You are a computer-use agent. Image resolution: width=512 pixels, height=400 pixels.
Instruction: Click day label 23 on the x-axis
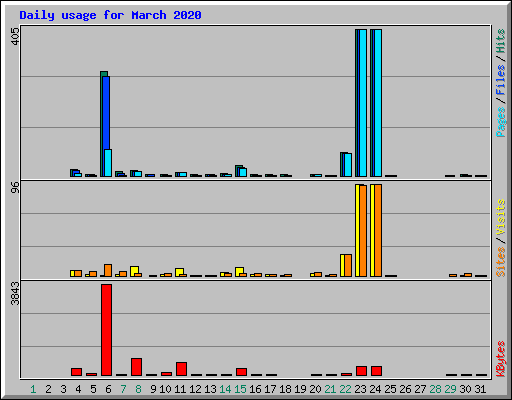point(360,389)
